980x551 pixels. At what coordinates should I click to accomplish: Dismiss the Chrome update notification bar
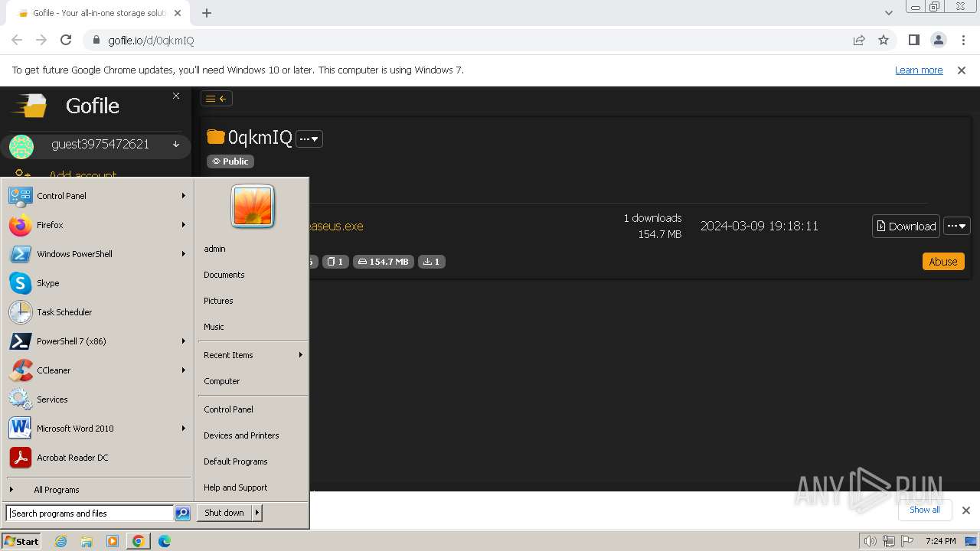coord(962,70)
